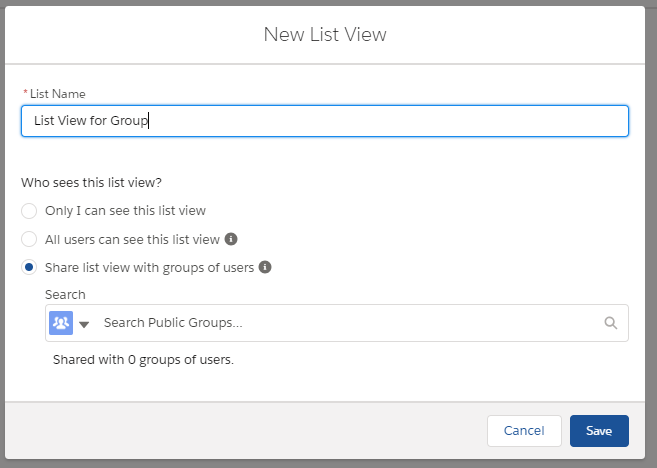657x468 pixels.
Task: Expand the group type dropdown arrow
Action: [x=84, y=324]
